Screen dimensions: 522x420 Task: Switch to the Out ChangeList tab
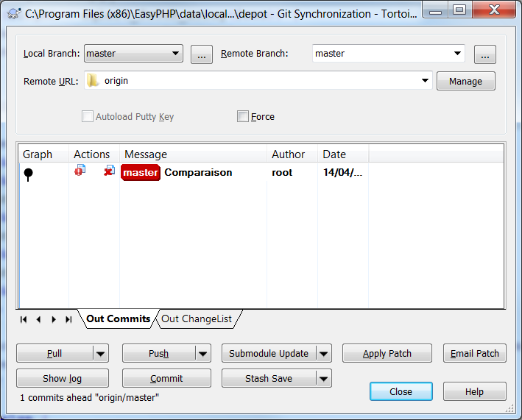[x=197, y=318]
